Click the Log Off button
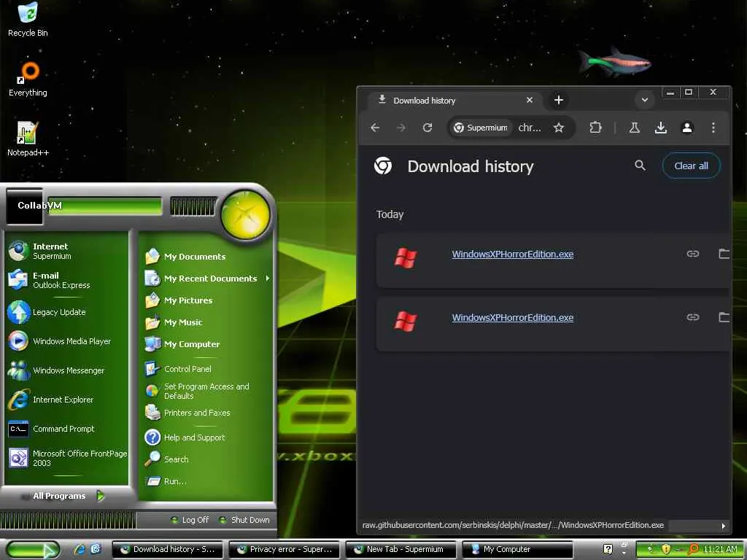Screen dimensions: 747x560 (x=190, y=519)
